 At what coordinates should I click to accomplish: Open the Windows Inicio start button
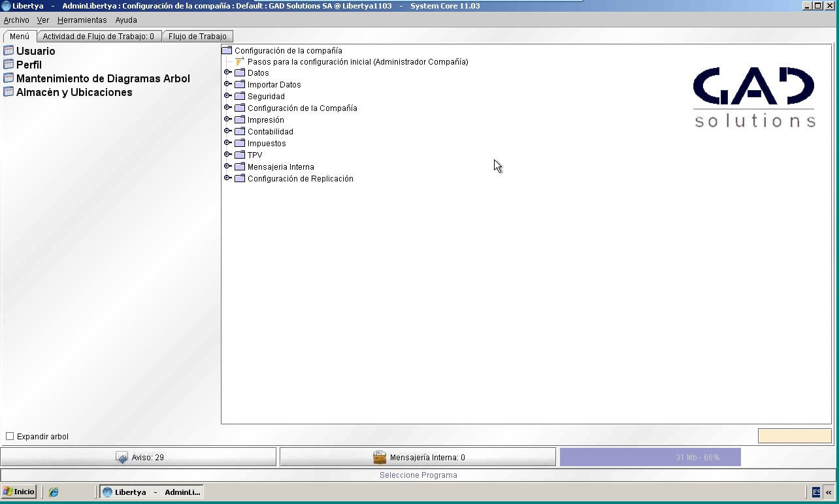tap(19, 492)
